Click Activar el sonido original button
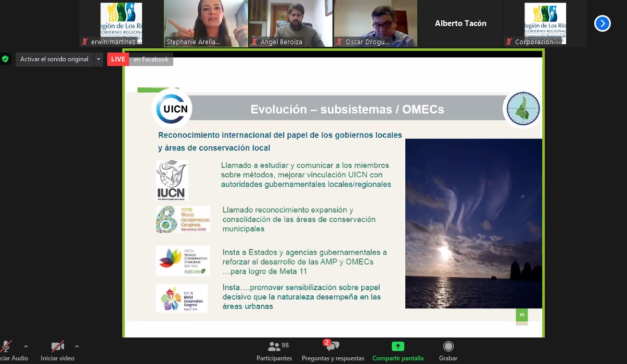 55,59
